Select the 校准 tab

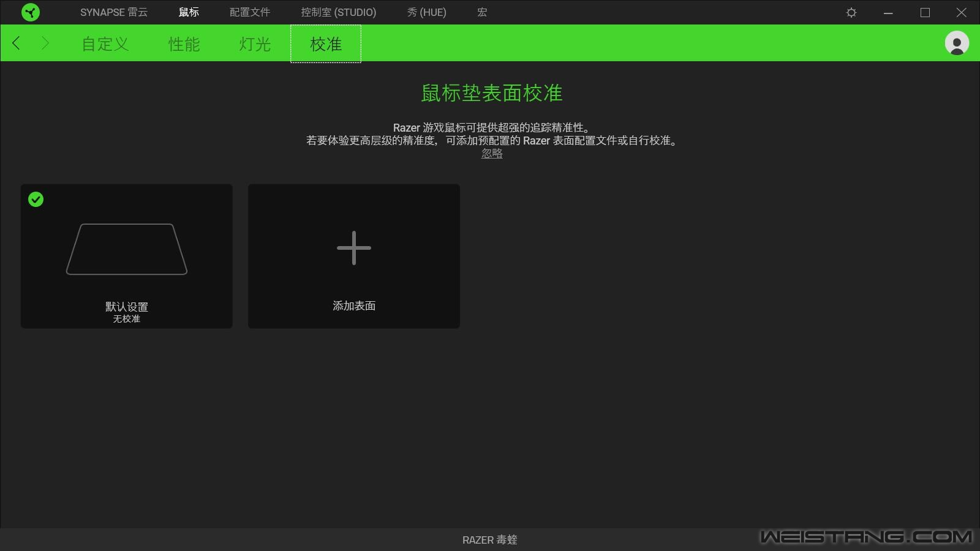pyautogui.click(x=326, y=44)
